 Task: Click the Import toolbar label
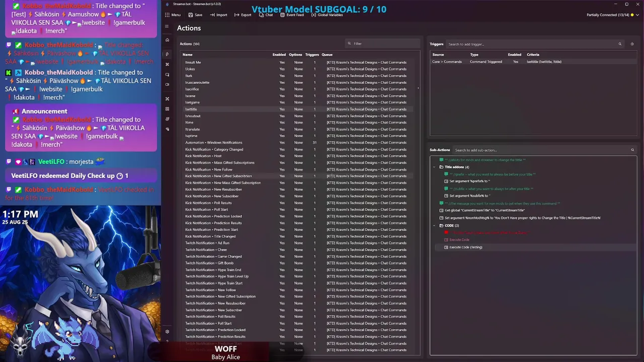coord(222,15)
